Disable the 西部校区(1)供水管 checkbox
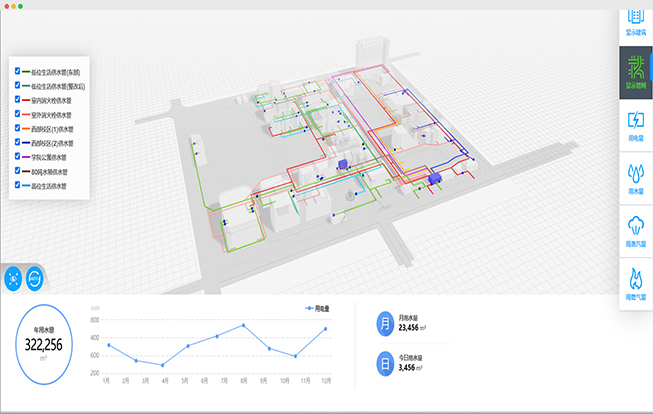653x414 pixels. click(x=18, y=129)
